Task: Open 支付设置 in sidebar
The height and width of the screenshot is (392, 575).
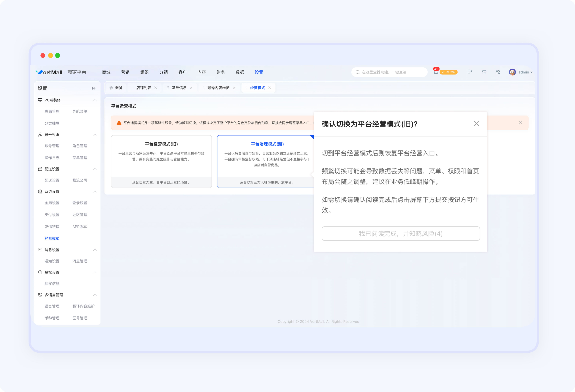Action: point(52,215)
